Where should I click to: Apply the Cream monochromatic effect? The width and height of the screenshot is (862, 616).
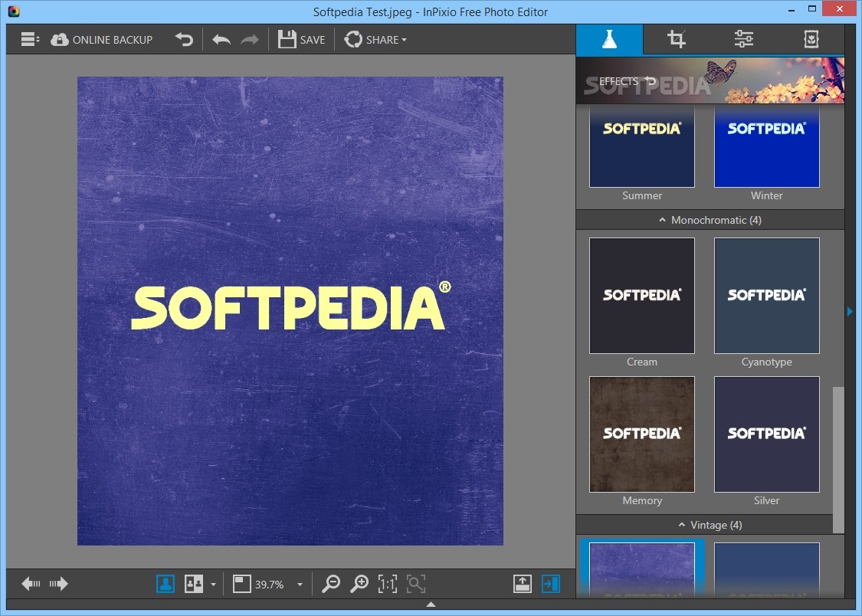(641, 296)
